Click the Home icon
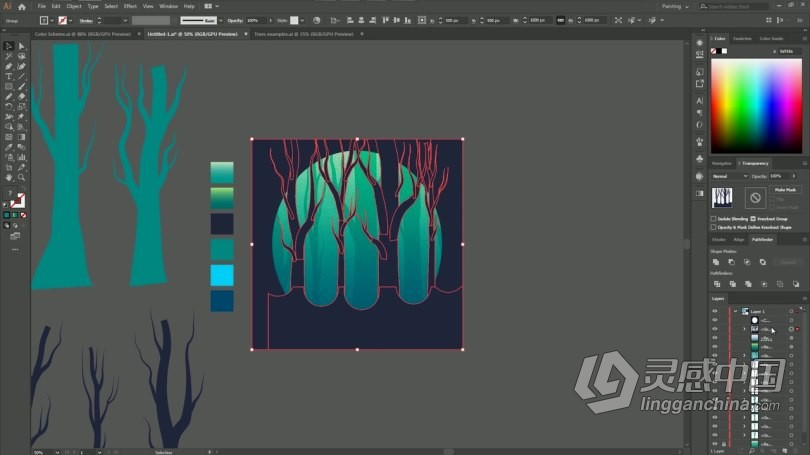The height and width of the screenshot is (455, 810). pyautogui.click(x=22, y=7)
